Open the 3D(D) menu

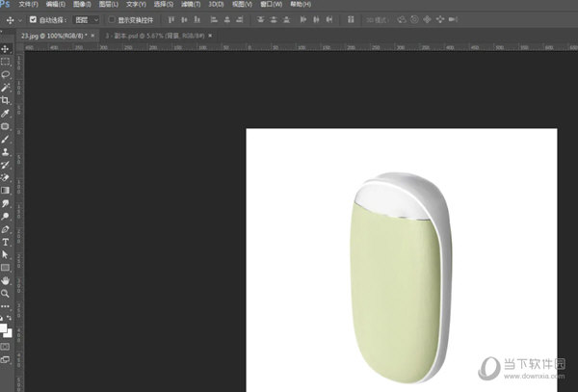point(216,5)
